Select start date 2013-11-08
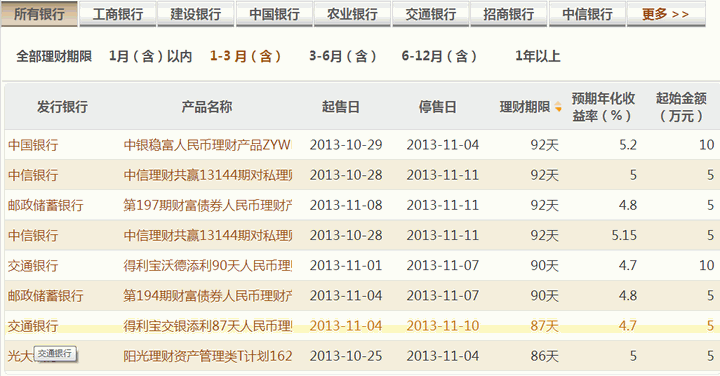This screenshot has width=720, height=376. tap(346, 205)
